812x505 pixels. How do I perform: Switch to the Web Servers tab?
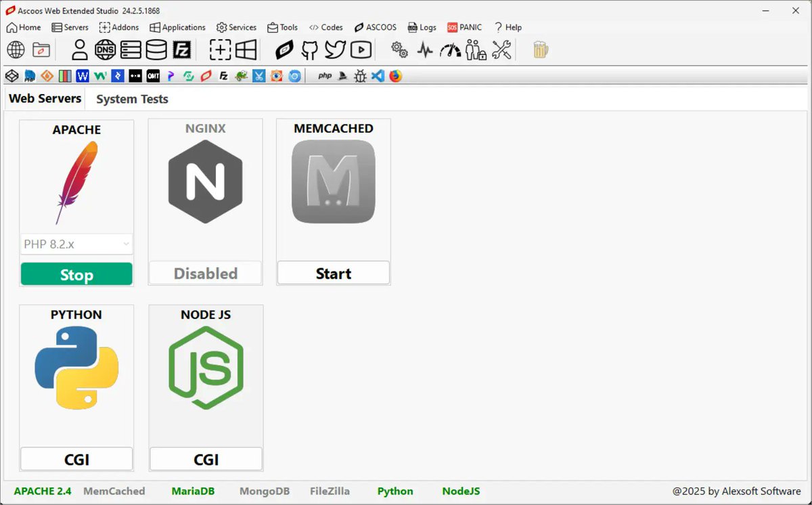(x=45, y=98)
